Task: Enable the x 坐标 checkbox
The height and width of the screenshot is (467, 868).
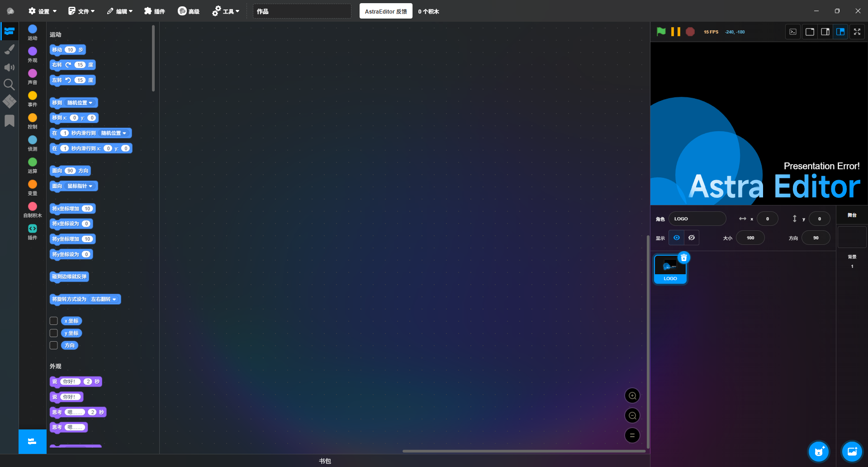Action: click(x=54, y=321)
